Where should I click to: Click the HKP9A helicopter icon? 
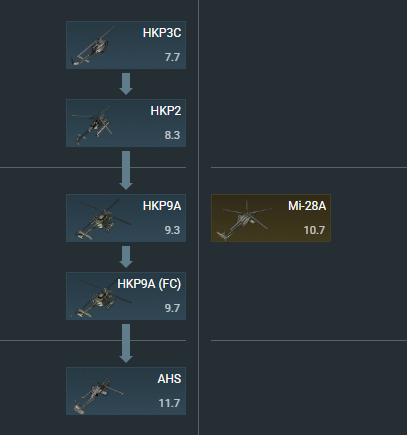point(101,219)
